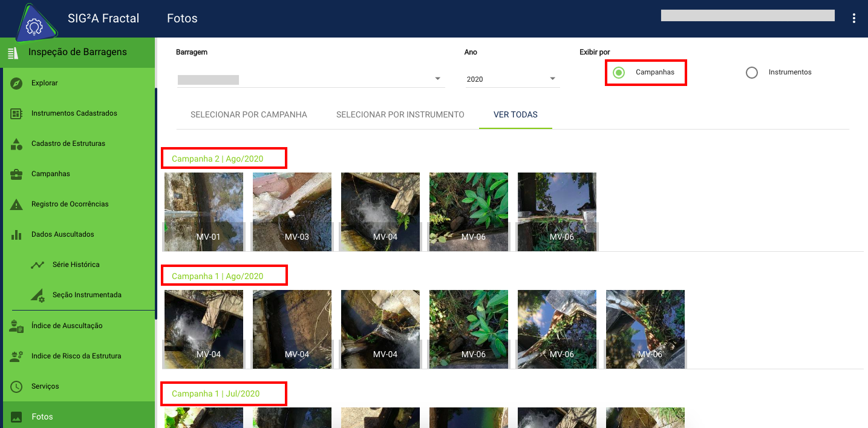Viewport: 868px width, 428px height.
Task: Open the Ano dropdown showing 2020
Action: click(x=513, y=79)
